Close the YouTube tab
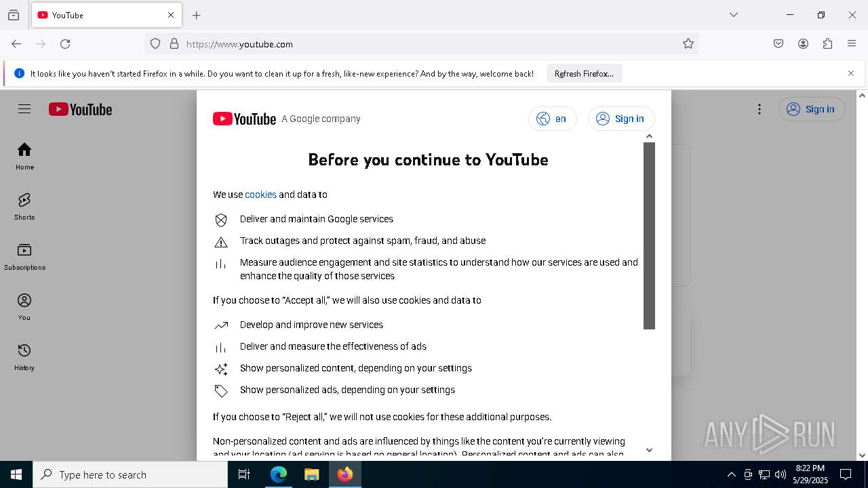868x488 pixels. coord(171,15)
